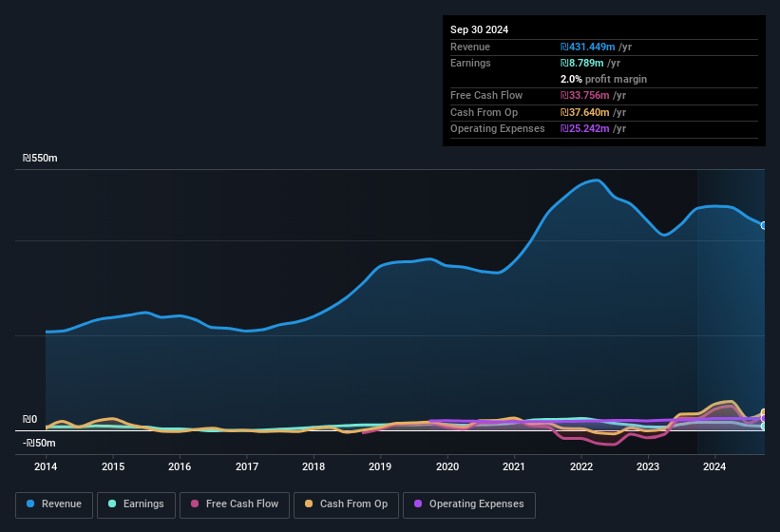This screenshot has height=532, width=780.
Task: Click the Sep 30 2024 tooltip date
Action: point(479,29)
